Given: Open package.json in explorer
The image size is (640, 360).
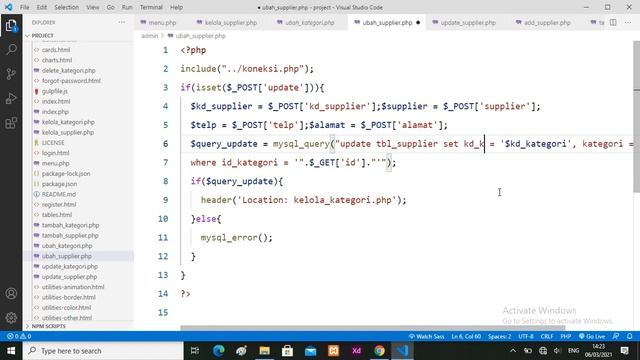Looking at the screenshot, I should pyautogui.click(x=59, y=184).
